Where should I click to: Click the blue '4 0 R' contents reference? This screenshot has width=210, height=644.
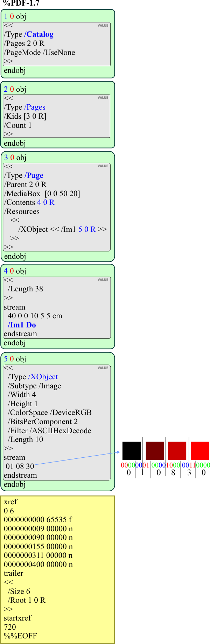(x=46, y=202)
